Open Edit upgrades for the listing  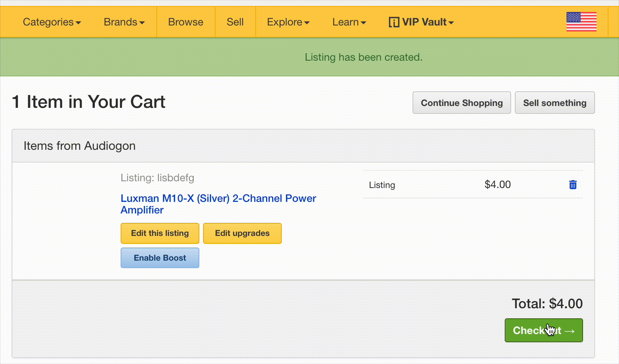click(x=242, y=233)
